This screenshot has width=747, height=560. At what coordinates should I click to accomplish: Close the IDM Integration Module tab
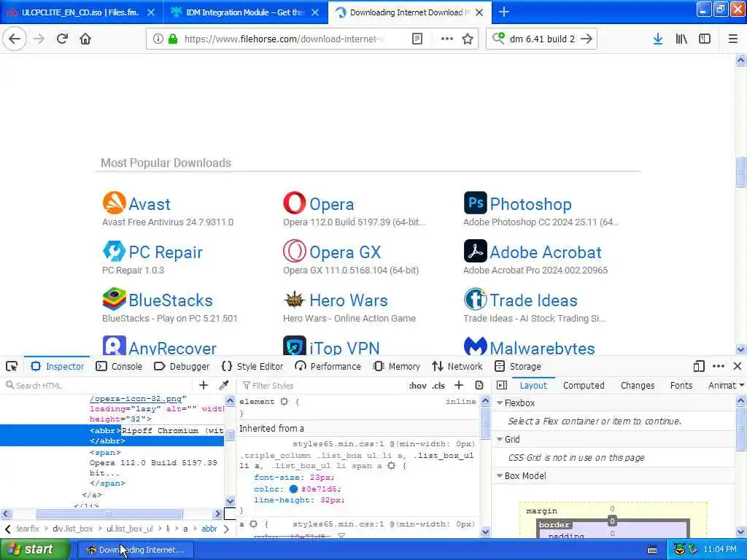pos(315,12)
